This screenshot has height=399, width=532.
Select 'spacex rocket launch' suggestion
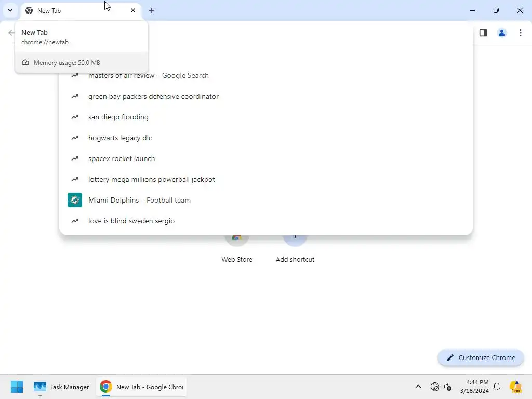[265, 158]
